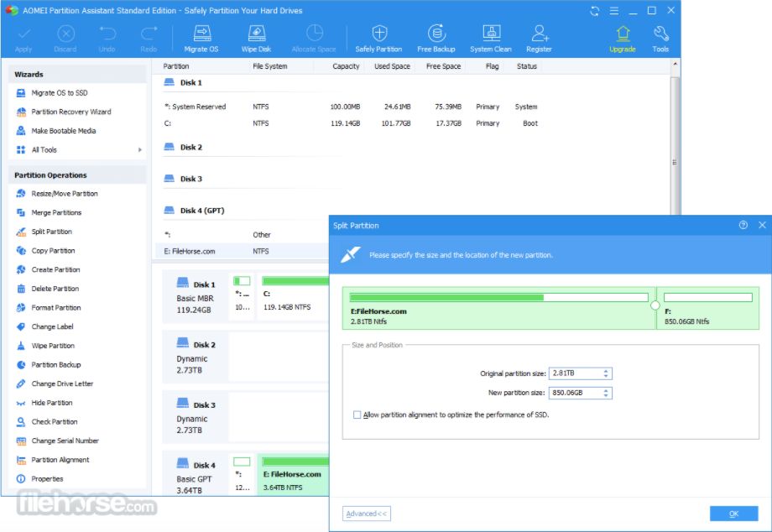The width and height of the screenshot is (772, 532).
Task: Enable SSD partition alignment checkbox
Action: (357, 415)
